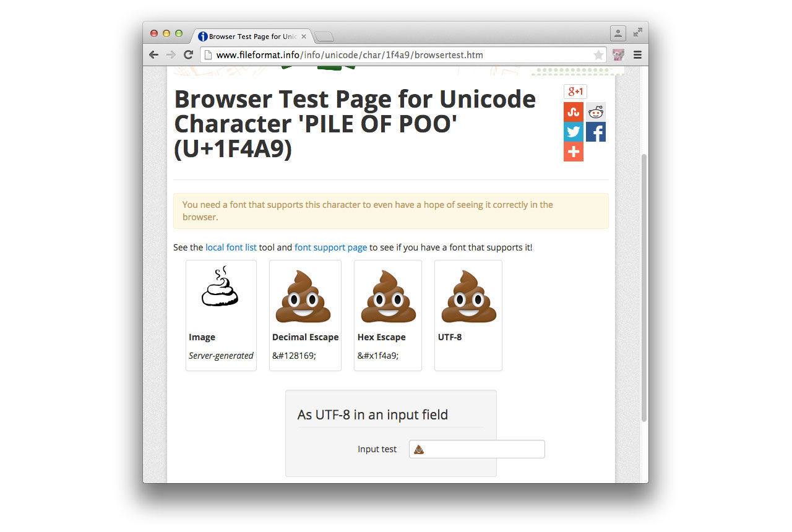Visit the font support page link

[x=330, y=247]
